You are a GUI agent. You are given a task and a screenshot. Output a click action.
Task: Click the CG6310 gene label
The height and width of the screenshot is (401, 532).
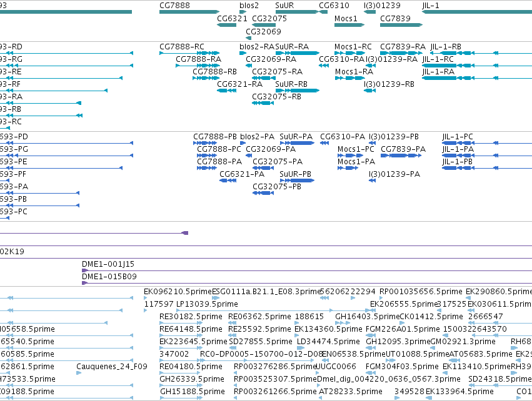click(334, 6)
